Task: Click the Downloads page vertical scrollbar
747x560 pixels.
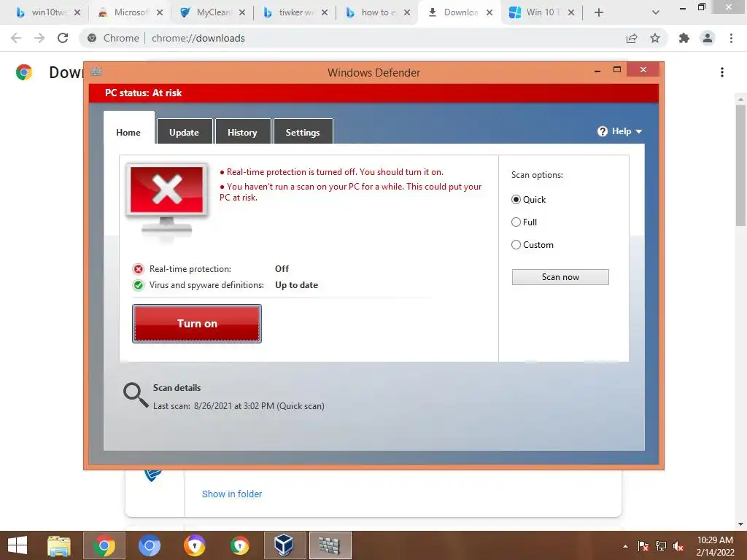Action: click(x=740, y=166)
